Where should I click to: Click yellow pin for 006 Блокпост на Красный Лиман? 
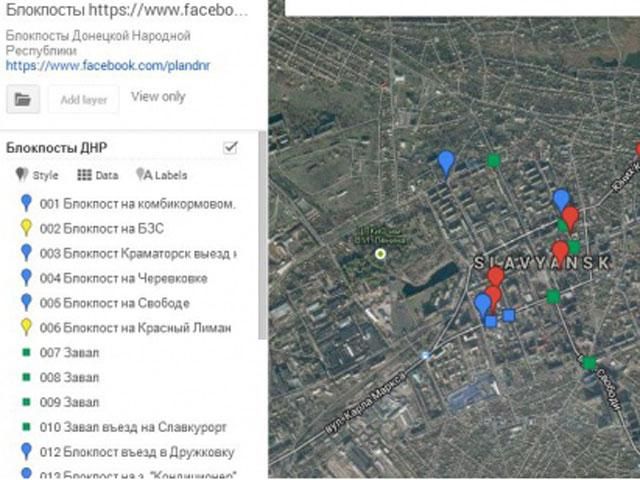coord(26,327)
